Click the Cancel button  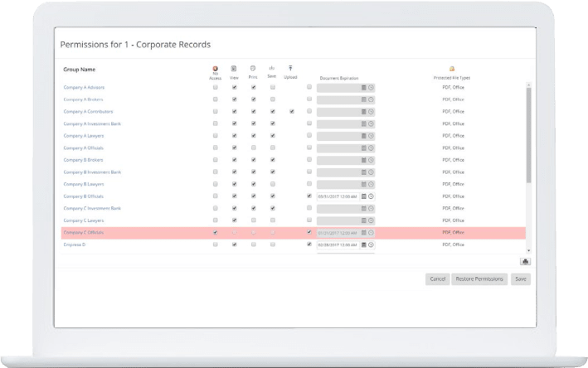point(438,279)
